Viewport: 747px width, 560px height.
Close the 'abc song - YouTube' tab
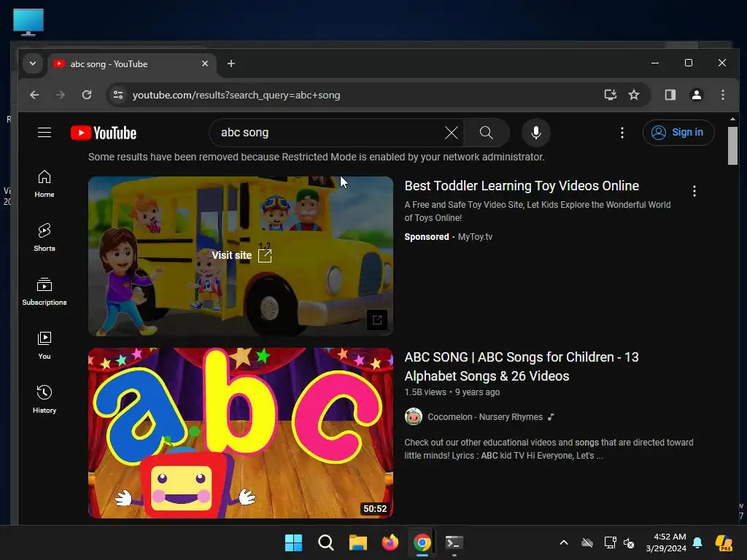coord(205,63)
